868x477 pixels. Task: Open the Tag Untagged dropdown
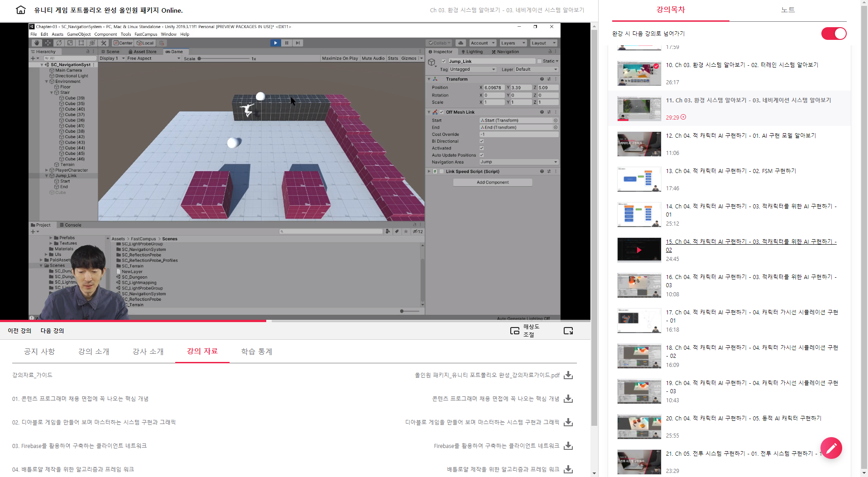pyautogui.click(x=473, y=69)
